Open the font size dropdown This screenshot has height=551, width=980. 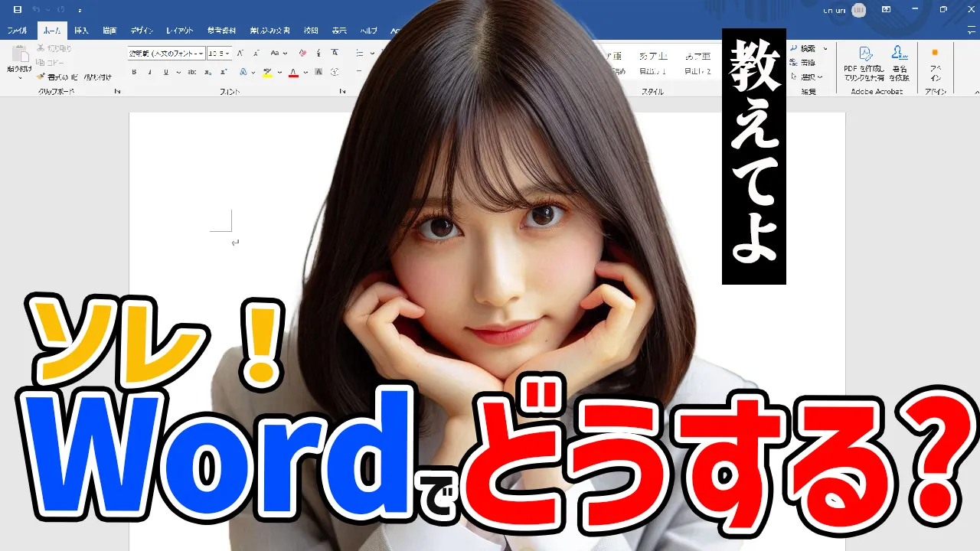227,54
